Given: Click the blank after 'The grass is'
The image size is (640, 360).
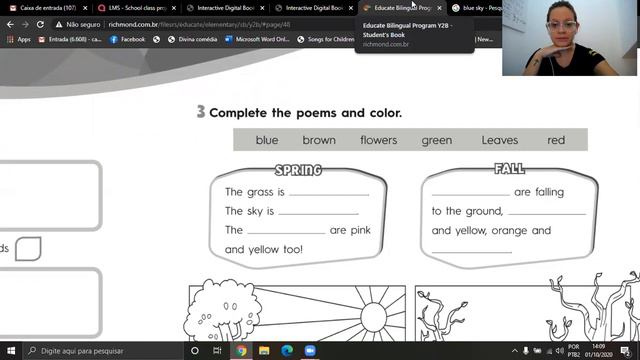Looking at the screenshot, I should (x=329, y=192).
